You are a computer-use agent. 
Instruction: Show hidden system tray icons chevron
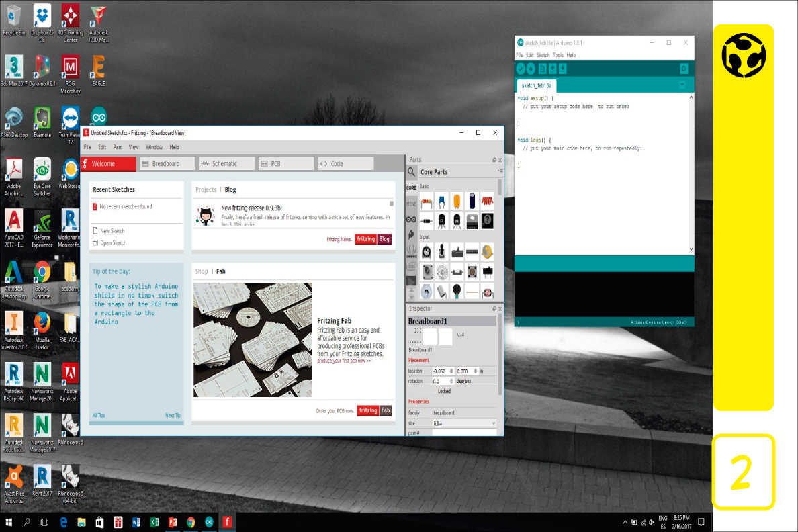click(625, 522)
